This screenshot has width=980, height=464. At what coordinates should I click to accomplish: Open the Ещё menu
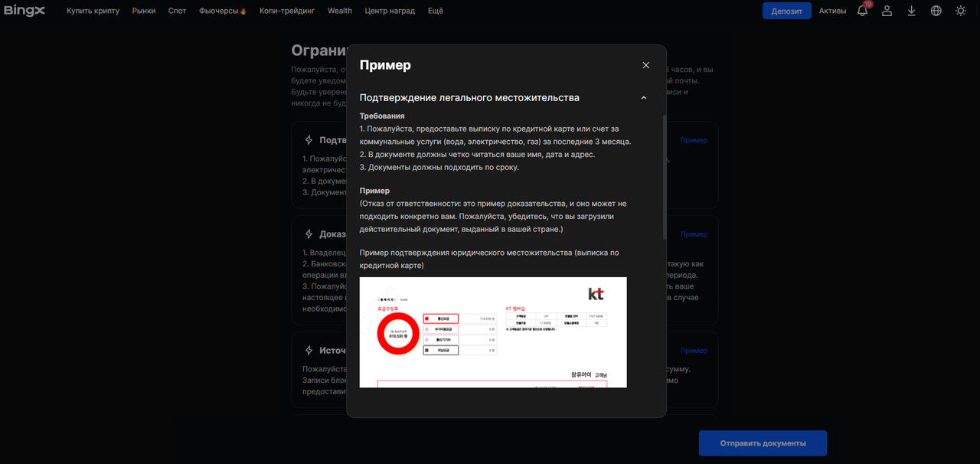[x=435, y=11]
